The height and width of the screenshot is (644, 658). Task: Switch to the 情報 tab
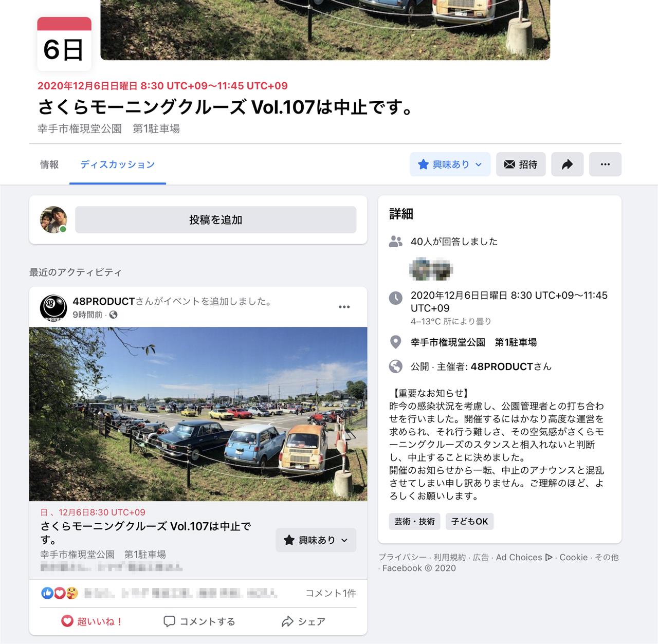click(49, 164)
